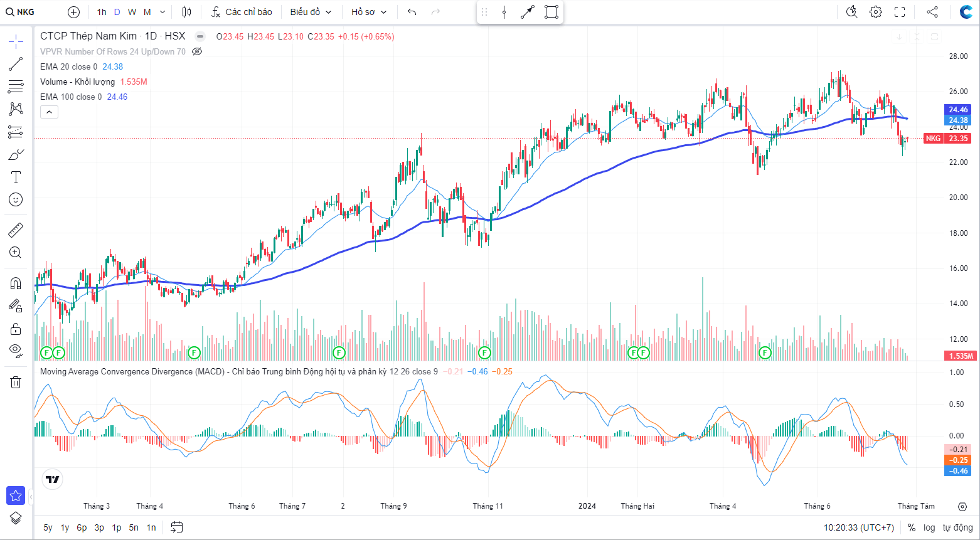The height and width of the screenshot is (540, 980).
Task: Remove drawings with trash icon
Action: pyautogui.click(x=16, y=382)
